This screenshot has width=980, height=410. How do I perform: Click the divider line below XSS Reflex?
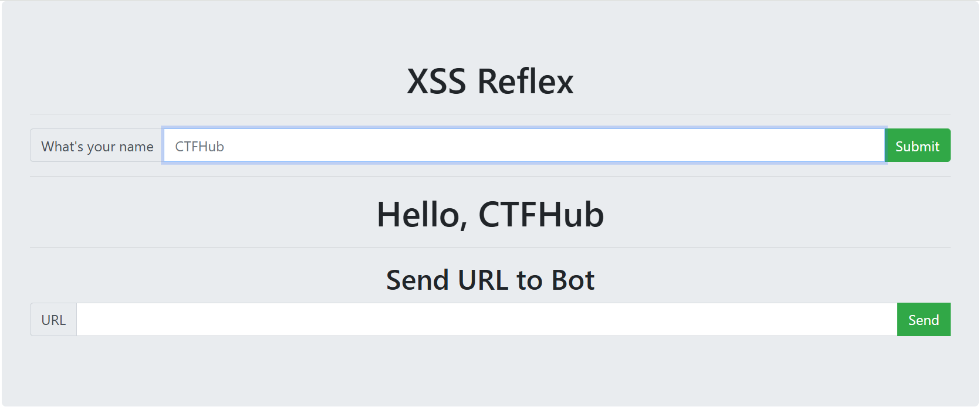tap(490, 114)
